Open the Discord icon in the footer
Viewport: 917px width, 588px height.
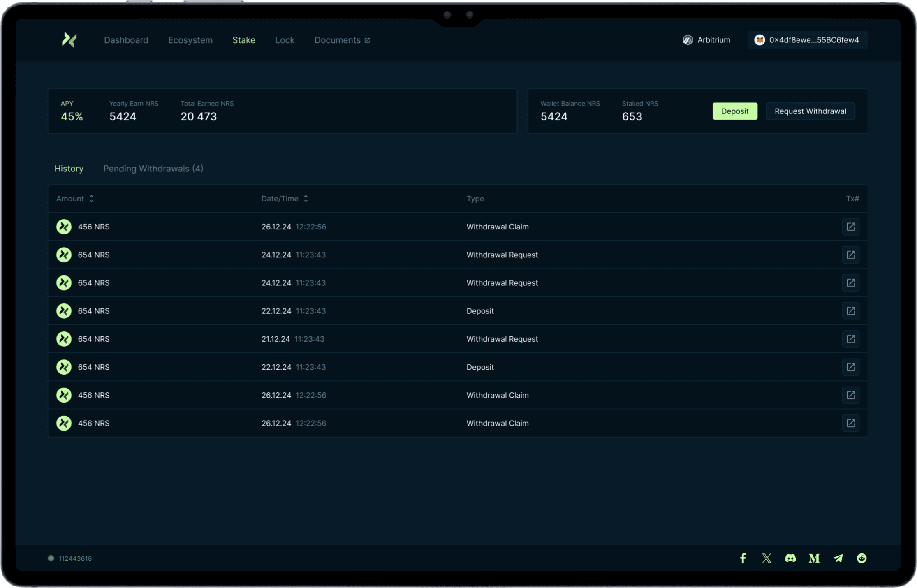790,558
